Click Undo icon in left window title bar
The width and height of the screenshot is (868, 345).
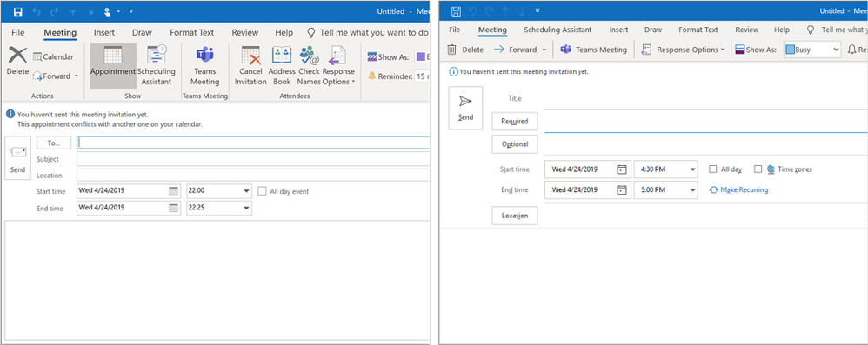(36, 11)
